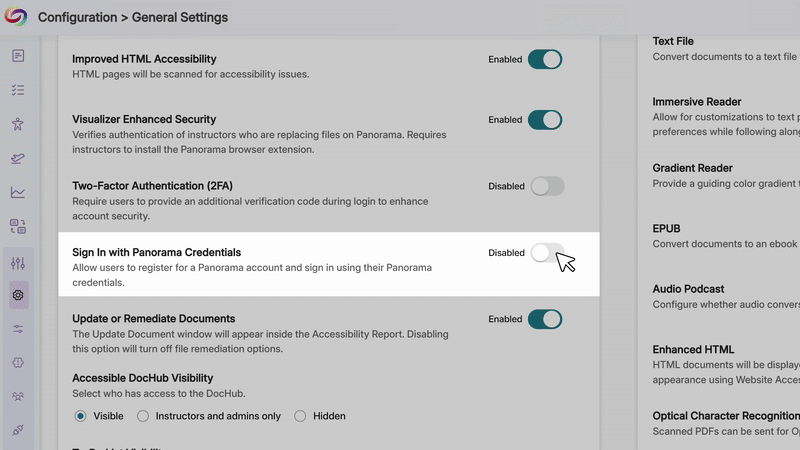Disable Improved HTML Accessibility toggle
This screenshot has height=450, width=800.
(x=545, y=59)
